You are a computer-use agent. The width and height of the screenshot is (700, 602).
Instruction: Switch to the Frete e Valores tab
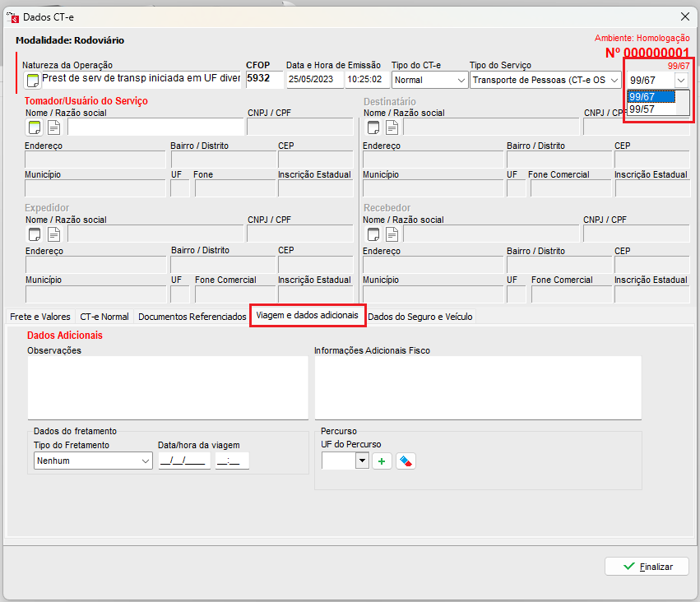[x=39, y=317]
